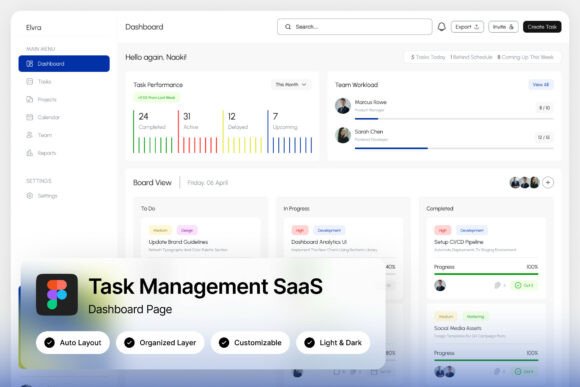Click Marcus Rowe's avatar
The image size is (580, 387).
coord(343,106)
